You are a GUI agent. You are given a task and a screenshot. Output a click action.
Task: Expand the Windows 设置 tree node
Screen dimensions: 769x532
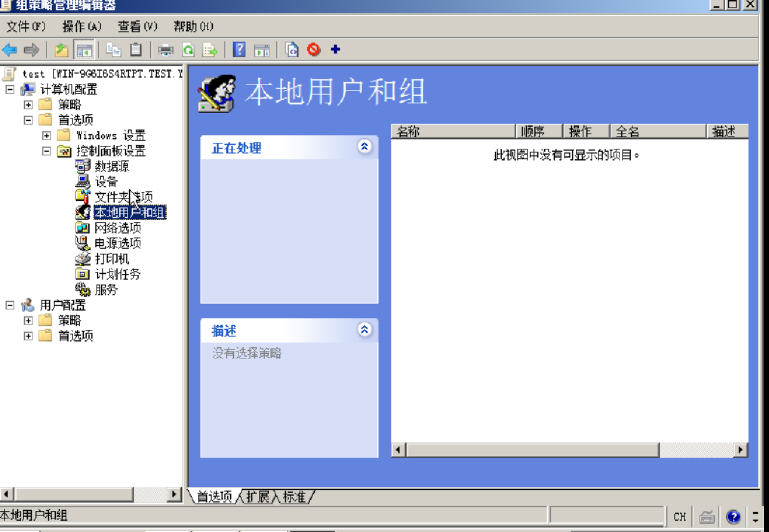click(46, 135)
